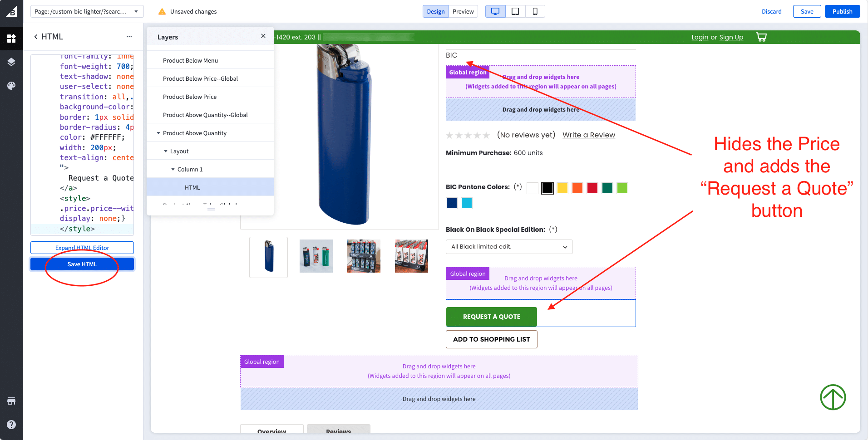Open the Page selector dropdown
This screenshot has width=868, height=440.
[87, 11]
